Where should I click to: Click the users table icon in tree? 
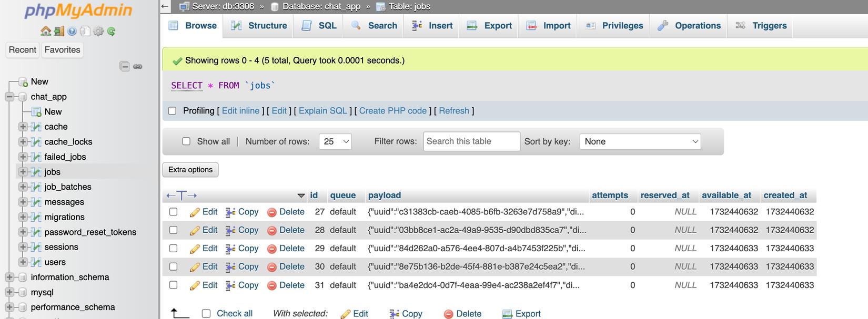click(x=36, y=262)
